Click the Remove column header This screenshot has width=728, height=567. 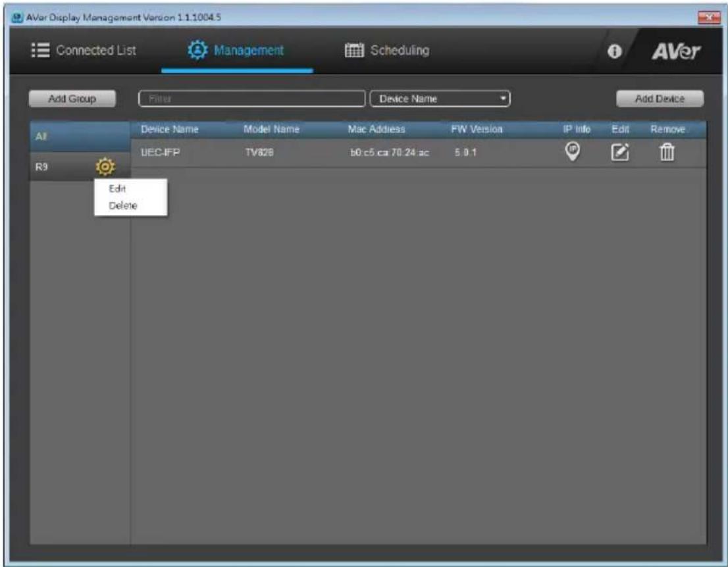point(667,130)
